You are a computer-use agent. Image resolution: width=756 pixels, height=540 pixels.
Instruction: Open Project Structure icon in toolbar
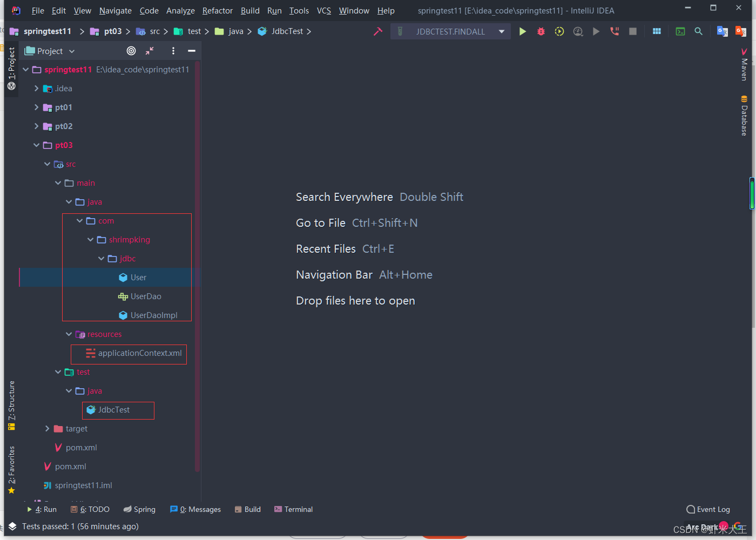pyautogui.click(x=657, y=31)
